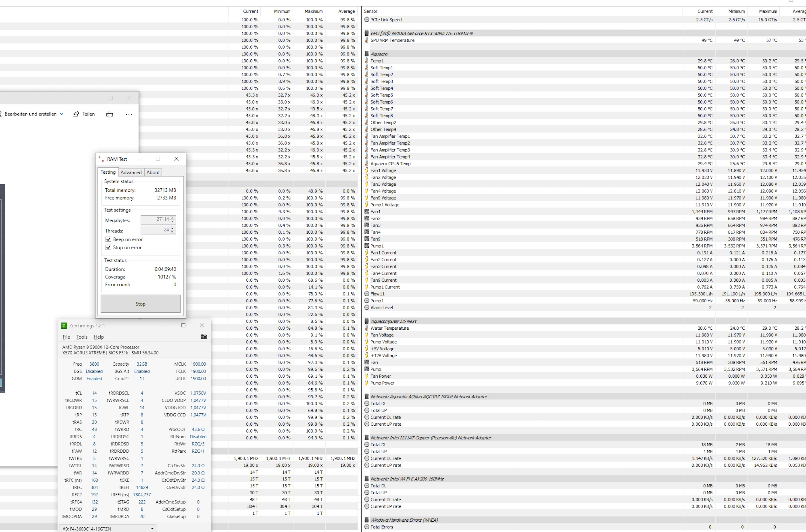806x532 pixels.
Task: Click the Aquaero group chip icon
Action: (x=367, y=54)
